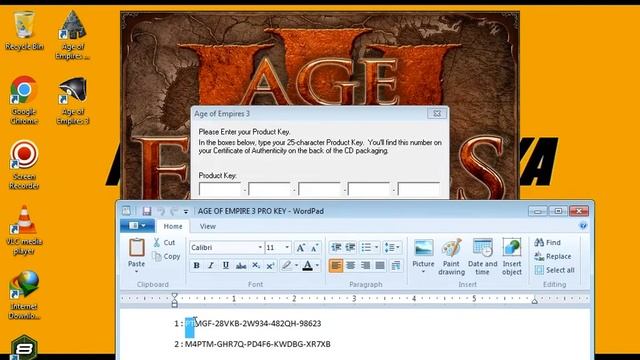Screen dimensions: 640x360
Task: Select the Internet Download Manager shortcut
Action: point(24,295)
